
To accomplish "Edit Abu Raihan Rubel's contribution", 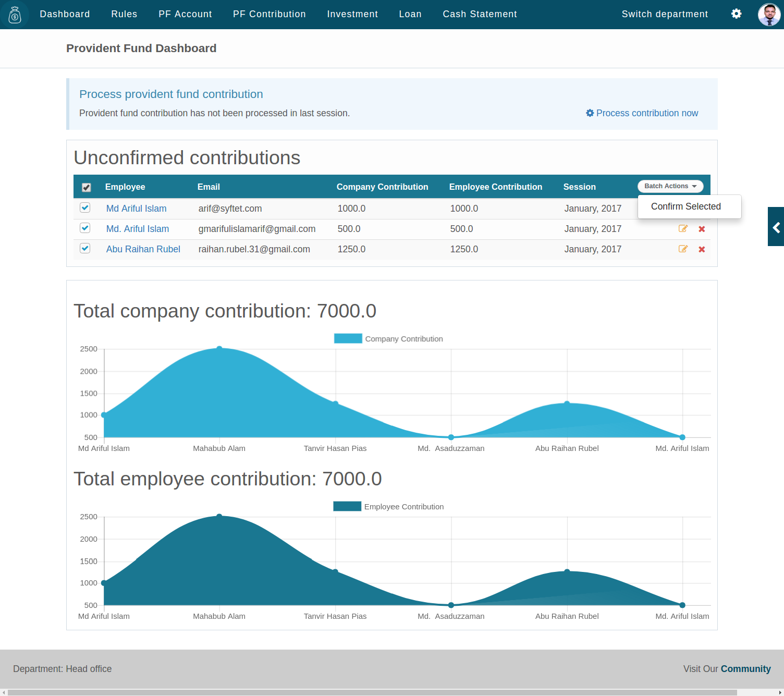I will coord(683,249).
